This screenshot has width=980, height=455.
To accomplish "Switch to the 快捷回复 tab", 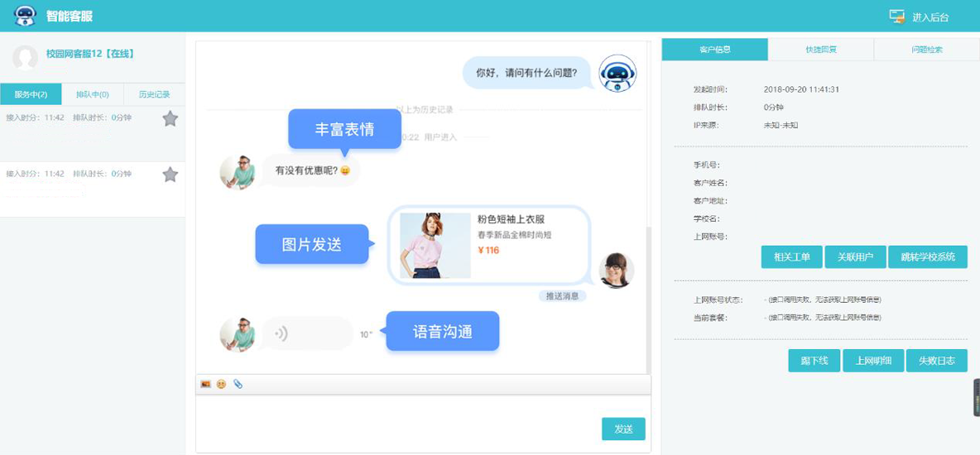I will tap(820, 50).
